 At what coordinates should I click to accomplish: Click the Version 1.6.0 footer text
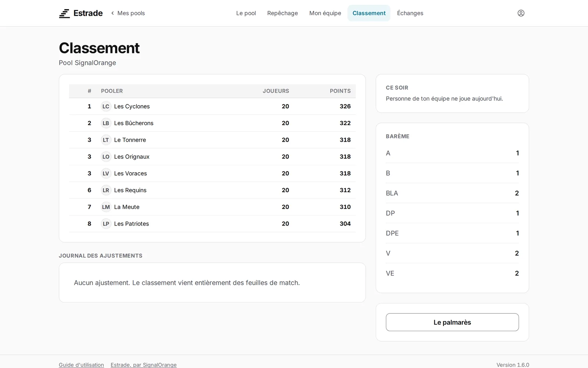tap(513, 365)
